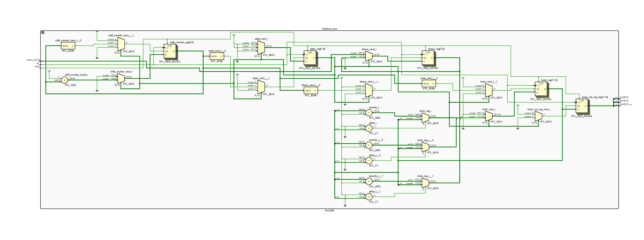Click the bin2bcd_hour instance name label
The image size is (644, 240).
[329, 29]
